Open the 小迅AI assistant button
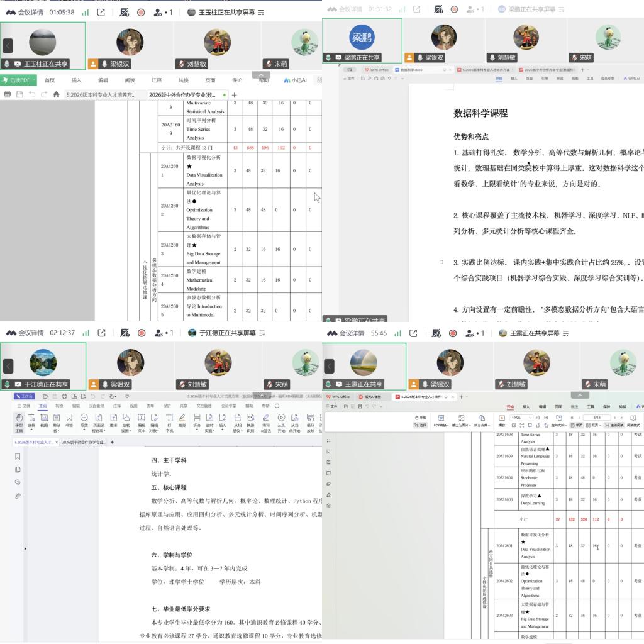The image size is (644, 644). [x=296, y=80]
